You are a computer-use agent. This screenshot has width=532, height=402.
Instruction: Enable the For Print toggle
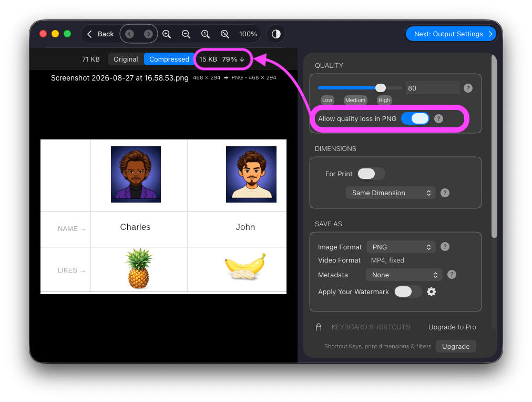(371, 174)
